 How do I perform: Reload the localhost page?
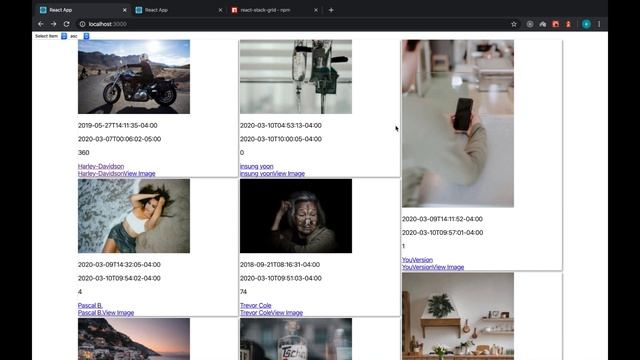(x=67, y=24)
